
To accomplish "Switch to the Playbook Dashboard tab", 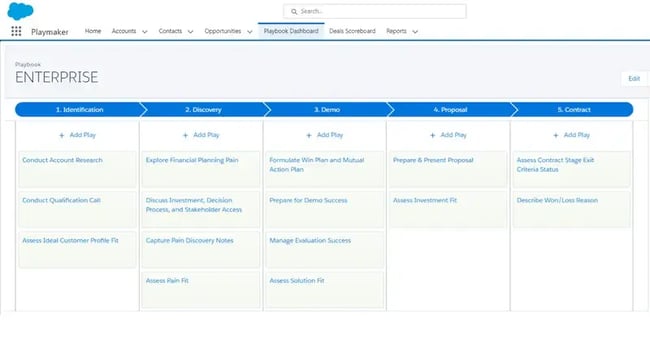I will [x=291, y=31].
